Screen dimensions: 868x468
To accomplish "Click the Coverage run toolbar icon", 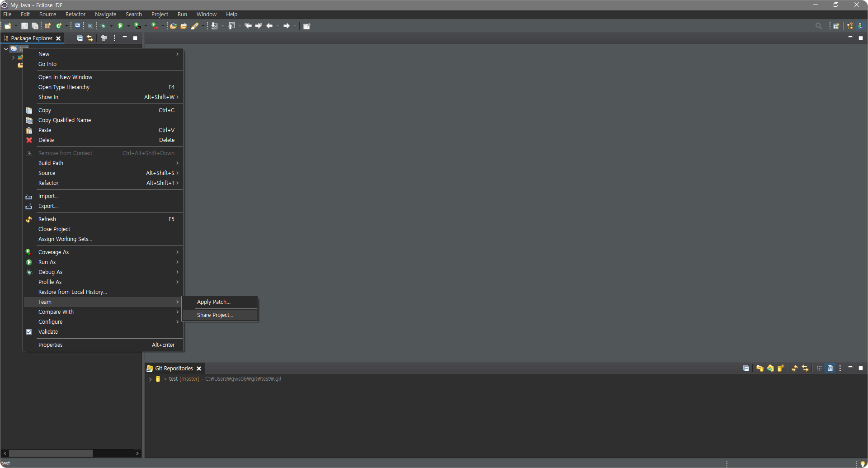I will click(x=137, y=26).
